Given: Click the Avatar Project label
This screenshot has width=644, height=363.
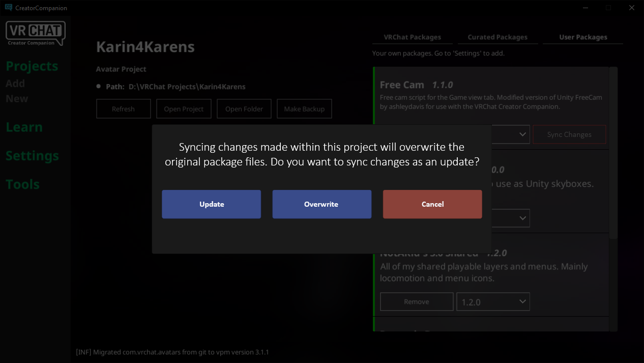Looking at the screenshot, I should click(x=121, y=69).
